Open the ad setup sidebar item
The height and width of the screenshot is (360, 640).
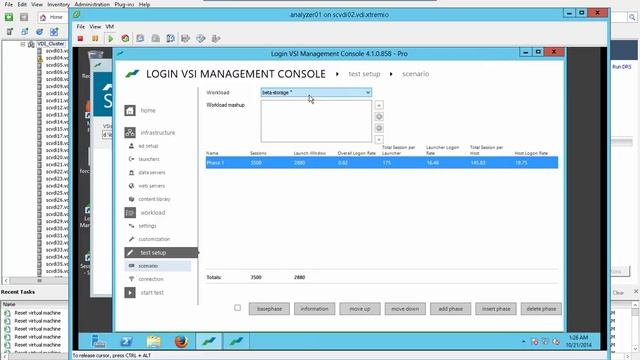click(x=148, y=146)
